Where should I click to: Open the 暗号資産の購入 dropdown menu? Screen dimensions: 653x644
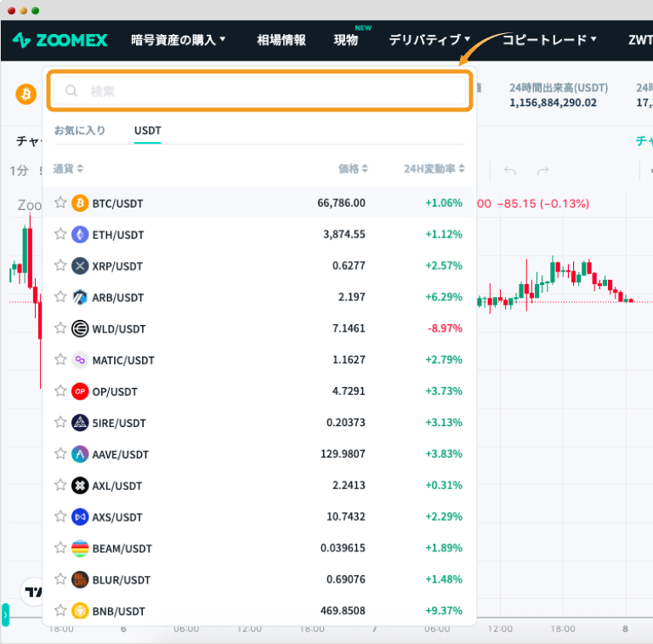point(179,40)
